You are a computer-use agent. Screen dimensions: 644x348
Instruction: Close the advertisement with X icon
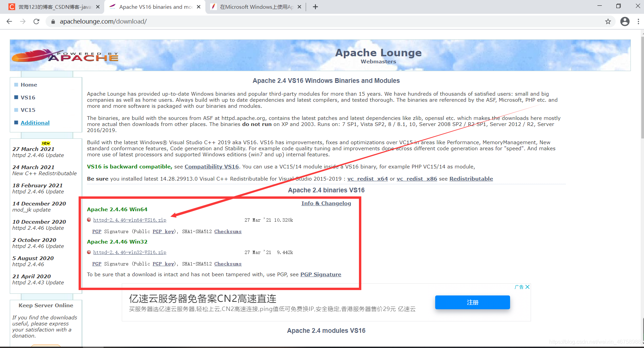pyautogui.click(x=528, y=287)
